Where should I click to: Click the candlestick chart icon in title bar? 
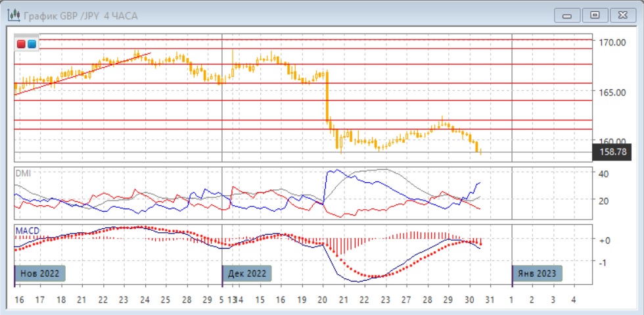[x=12, y=14]
